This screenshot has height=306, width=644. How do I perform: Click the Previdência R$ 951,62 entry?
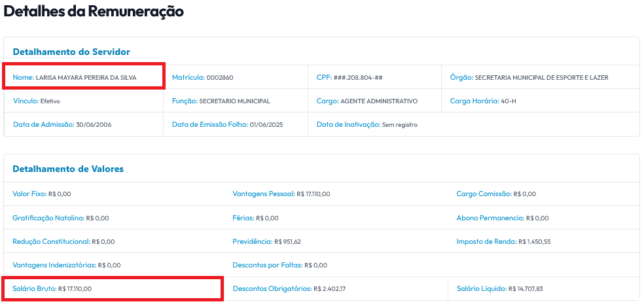[266, 242]
